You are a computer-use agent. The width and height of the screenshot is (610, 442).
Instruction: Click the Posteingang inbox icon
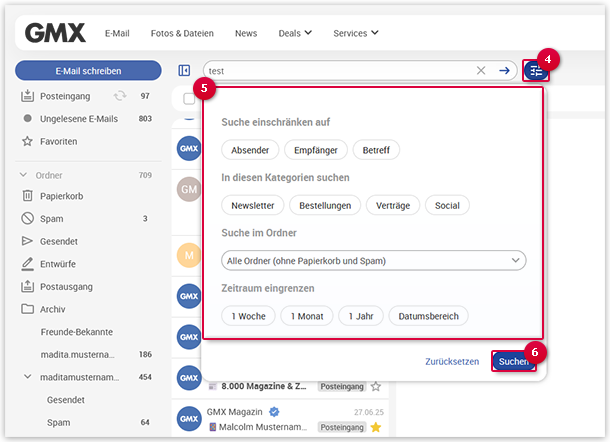click(x=27, y=96)
